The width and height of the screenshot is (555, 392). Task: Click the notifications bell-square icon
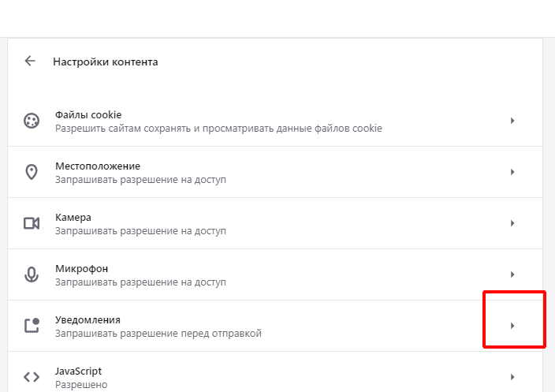click(32, 326)
